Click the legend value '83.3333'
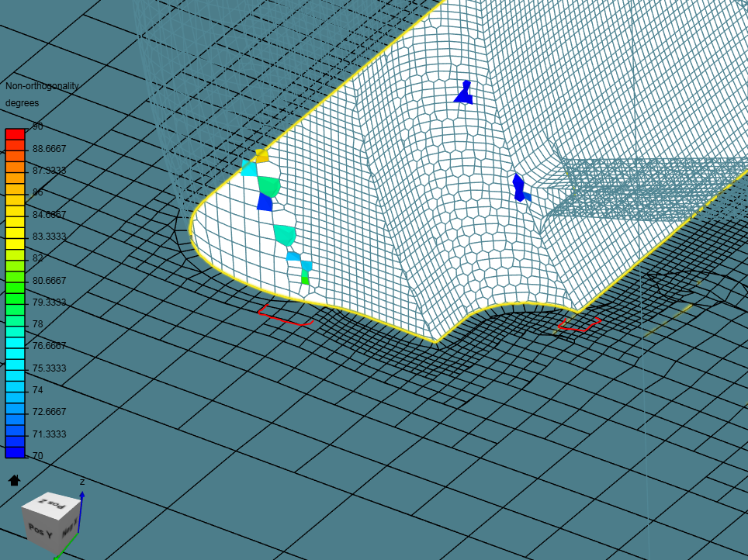The width and height of the screenshot is (748, 560). 49,237
